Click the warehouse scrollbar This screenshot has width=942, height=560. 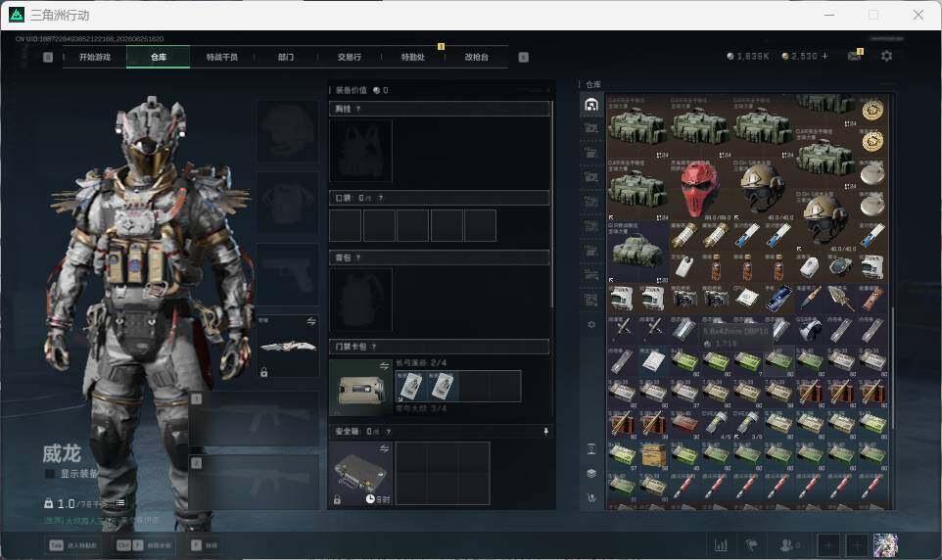tap(892, 368)
